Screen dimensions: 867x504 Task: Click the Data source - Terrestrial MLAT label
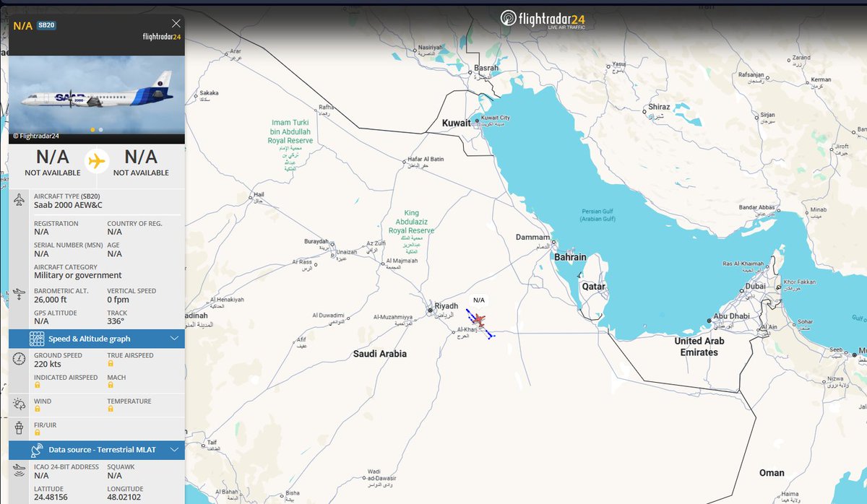point(102,450)
